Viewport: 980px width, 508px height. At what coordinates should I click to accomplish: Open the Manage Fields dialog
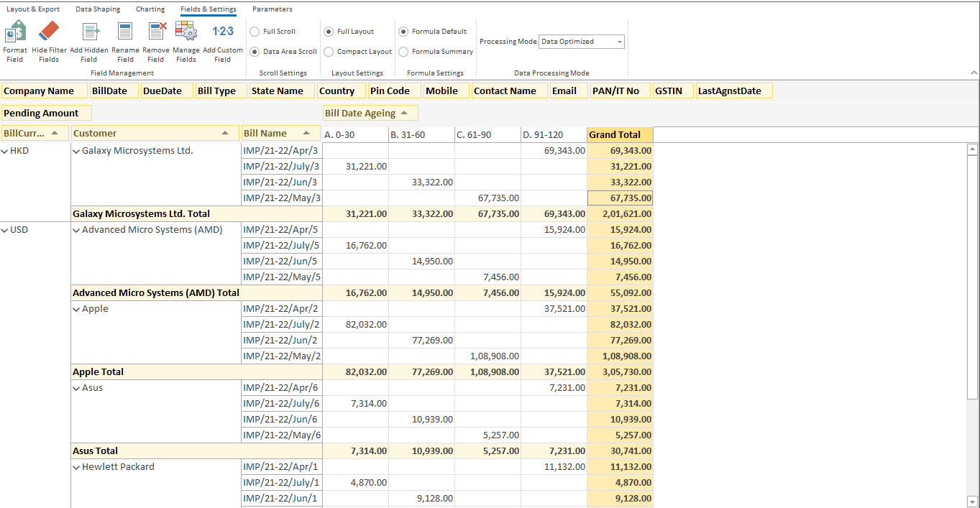(x=186, y=32)
